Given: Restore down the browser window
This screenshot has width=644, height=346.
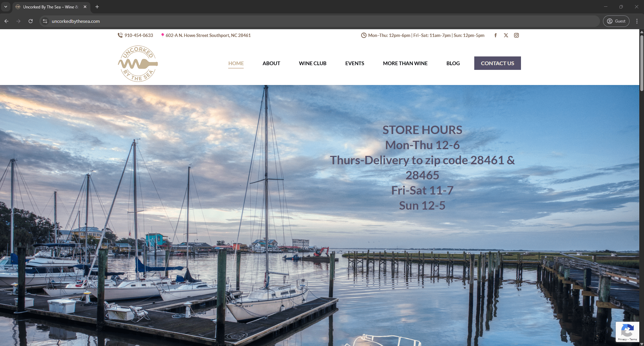Looking at the screenshot, I should coord(621,7).
